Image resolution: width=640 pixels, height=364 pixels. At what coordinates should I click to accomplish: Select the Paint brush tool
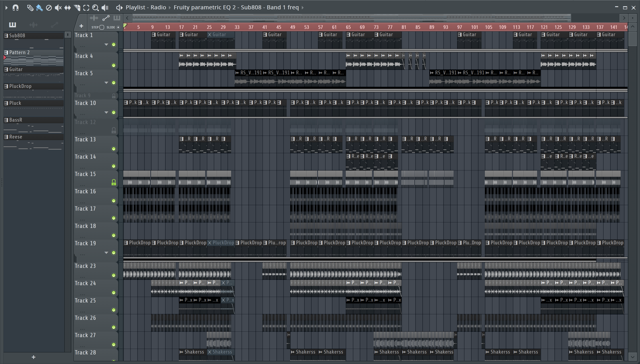click(39, 8)
